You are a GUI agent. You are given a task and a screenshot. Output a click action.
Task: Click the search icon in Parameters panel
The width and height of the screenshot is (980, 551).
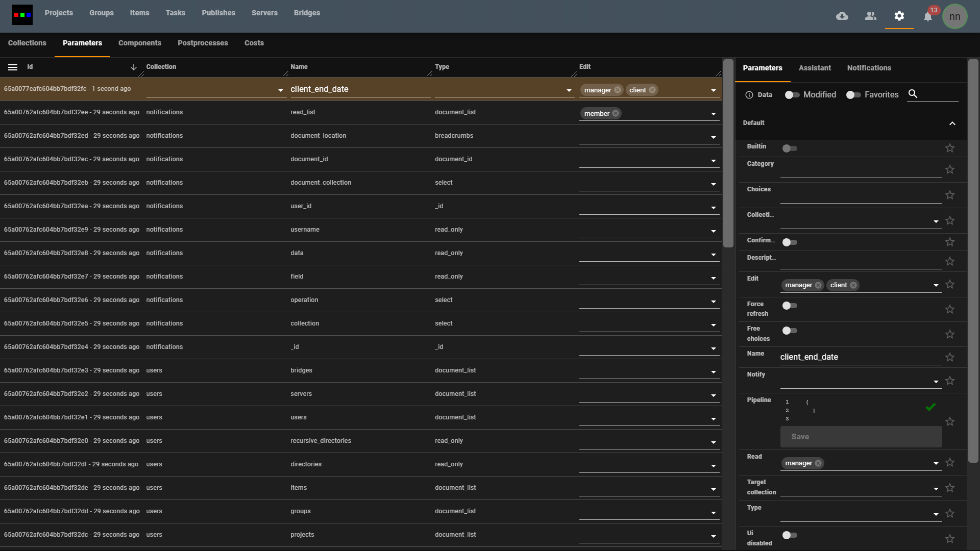pos(913,94)
